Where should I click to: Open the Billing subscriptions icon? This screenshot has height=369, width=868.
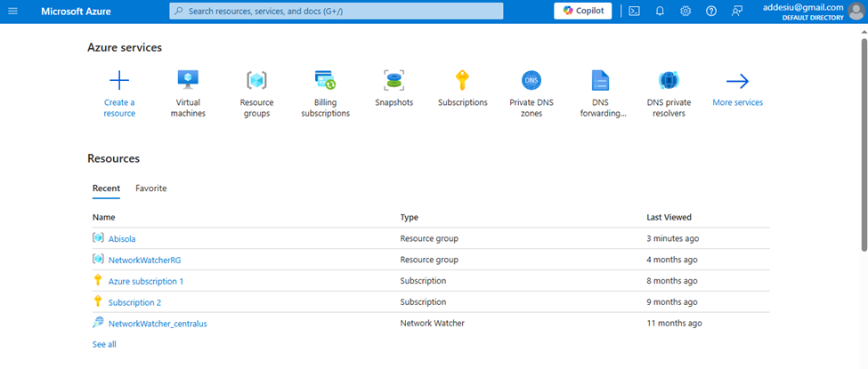[326, 80]
